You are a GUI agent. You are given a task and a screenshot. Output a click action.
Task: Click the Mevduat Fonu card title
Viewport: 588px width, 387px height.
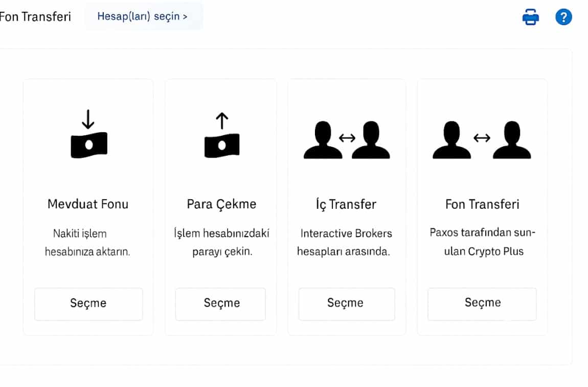coord(88,204)
